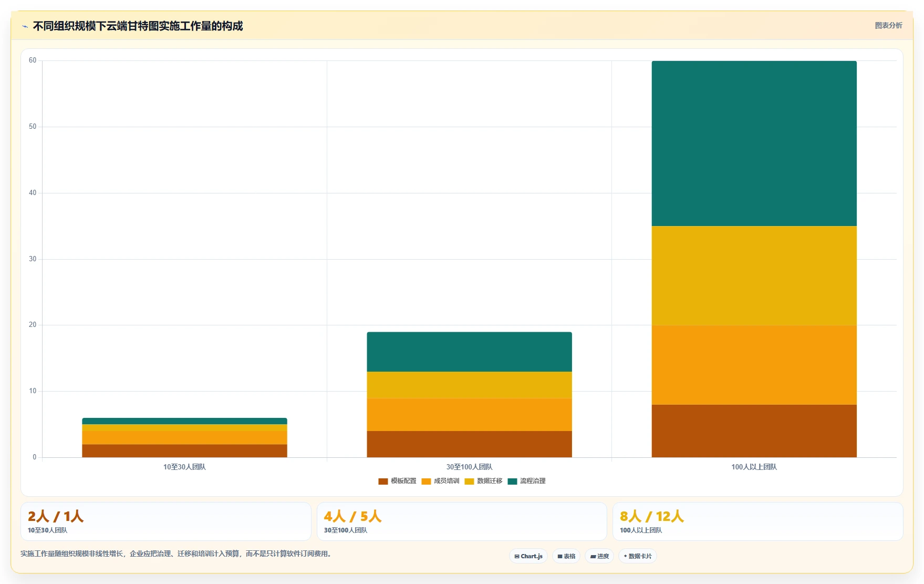Click the brown 模板配置 segment of 100人以上团队 bar
The image size is (924, 584).
(x=754, y=431)
